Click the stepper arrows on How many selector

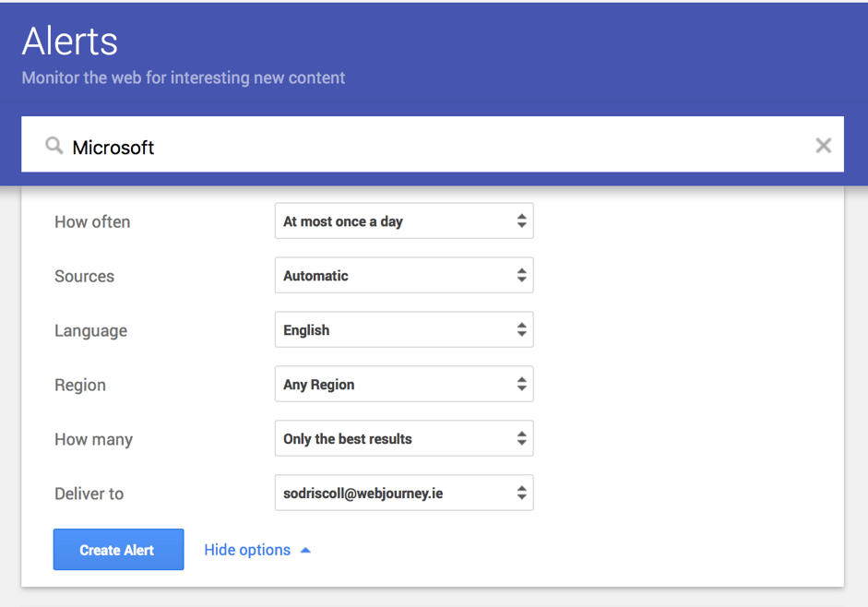(x=522, y=438)
